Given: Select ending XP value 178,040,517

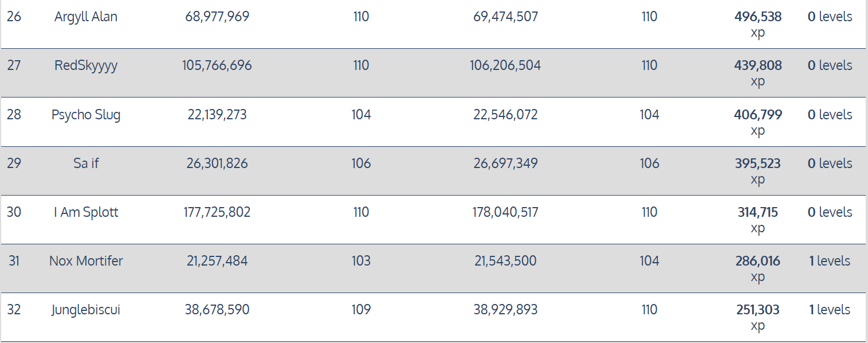Looking at the screenshot, I should pos(505,212).
